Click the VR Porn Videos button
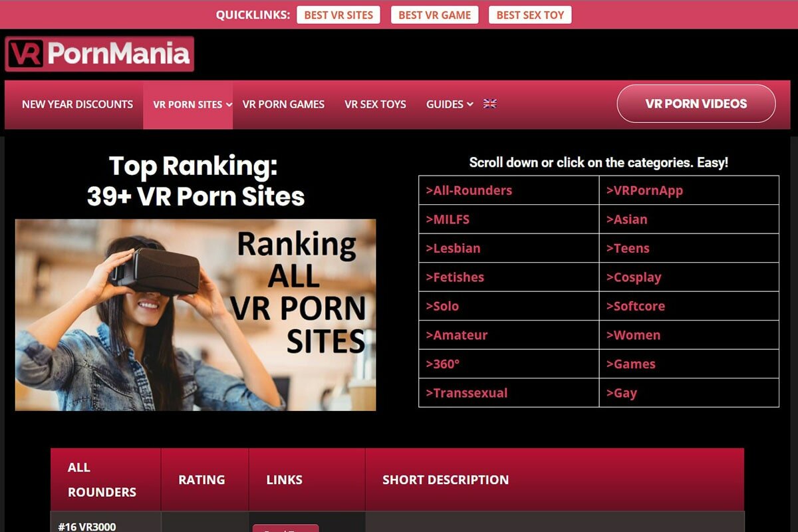The height and width of the screenshot is (532, 798). coord(696,104)
